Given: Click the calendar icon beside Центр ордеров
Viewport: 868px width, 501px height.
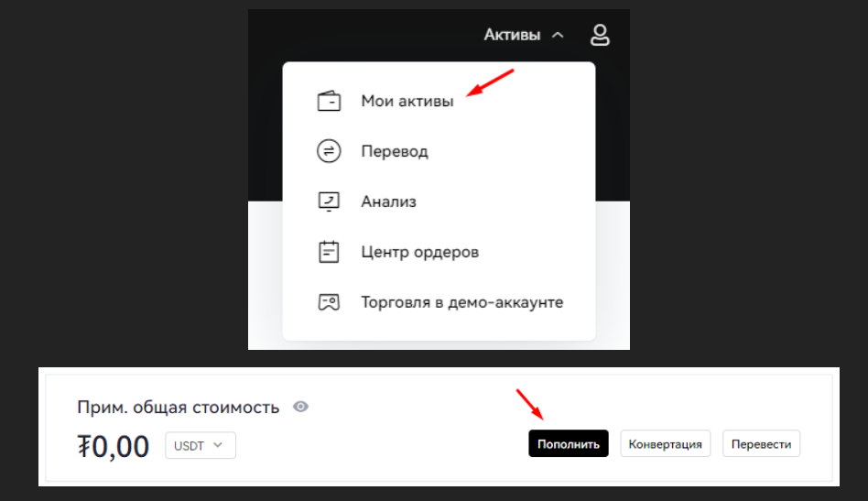Looking at the screenshot, I should 329,252.
